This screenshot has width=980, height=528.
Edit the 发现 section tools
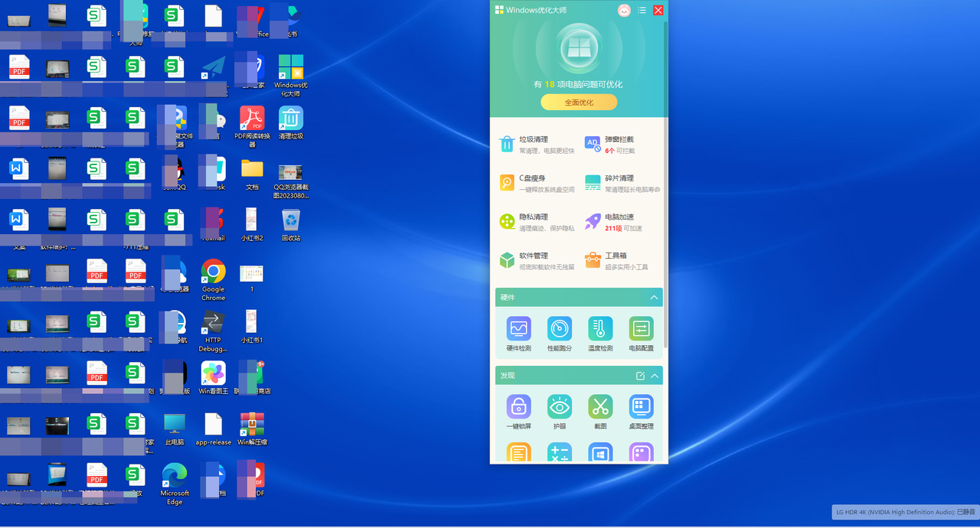640,376
